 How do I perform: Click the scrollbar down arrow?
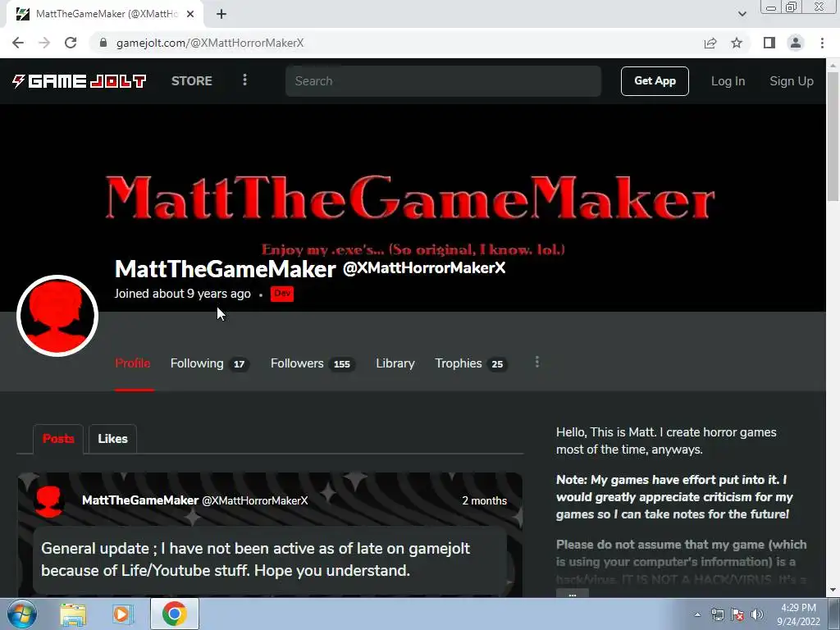833,591
